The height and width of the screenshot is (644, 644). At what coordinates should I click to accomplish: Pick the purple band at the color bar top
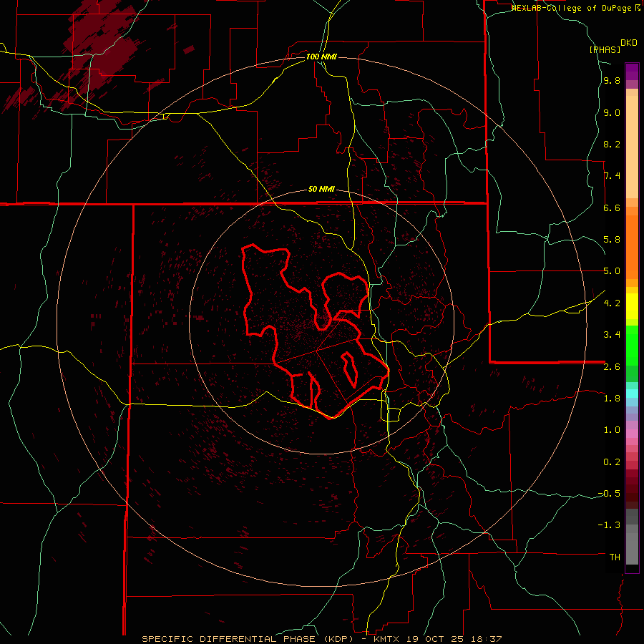(632, 72)
